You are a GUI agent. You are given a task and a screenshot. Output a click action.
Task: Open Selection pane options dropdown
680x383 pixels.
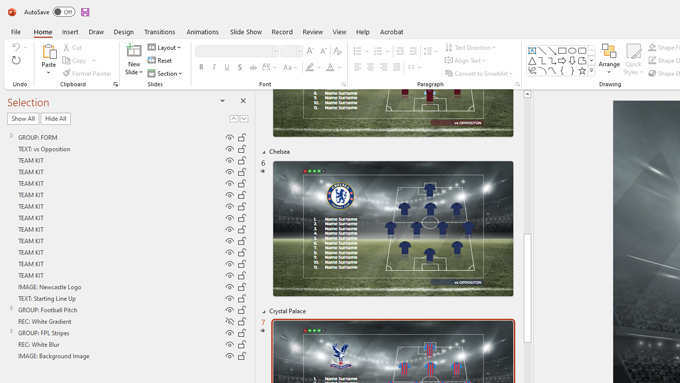click(222, 101)
